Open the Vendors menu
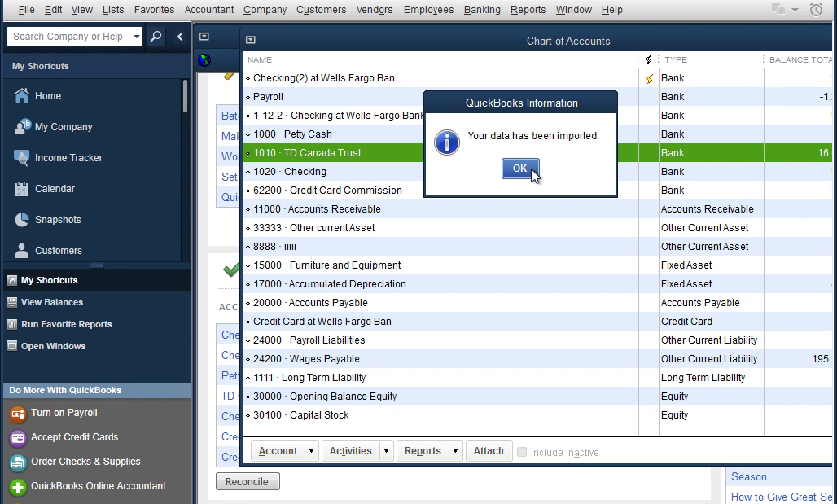 click(375, 10)
